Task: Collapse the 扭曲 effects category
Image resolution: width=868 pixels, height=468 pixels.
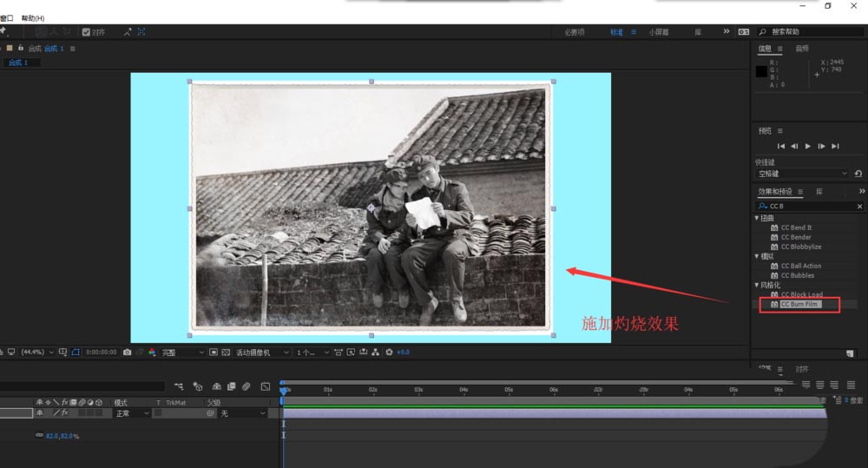Action: tap(757, 218)
